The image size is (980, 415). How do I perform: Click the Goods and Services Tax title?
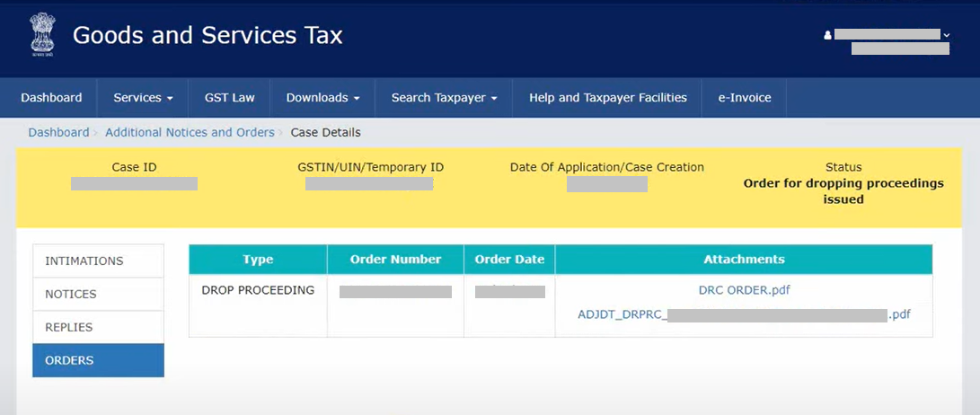(x=207, y=36)
